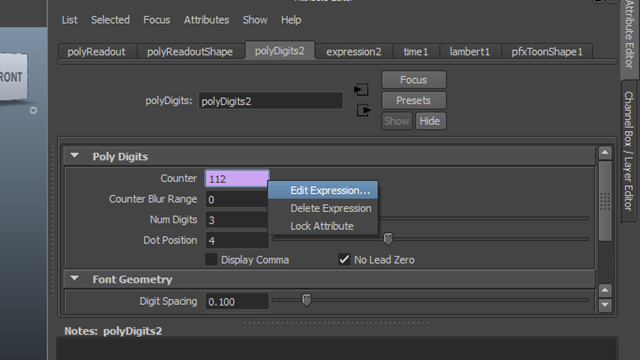
Task: Open the List menu
Action: point(69,20)
